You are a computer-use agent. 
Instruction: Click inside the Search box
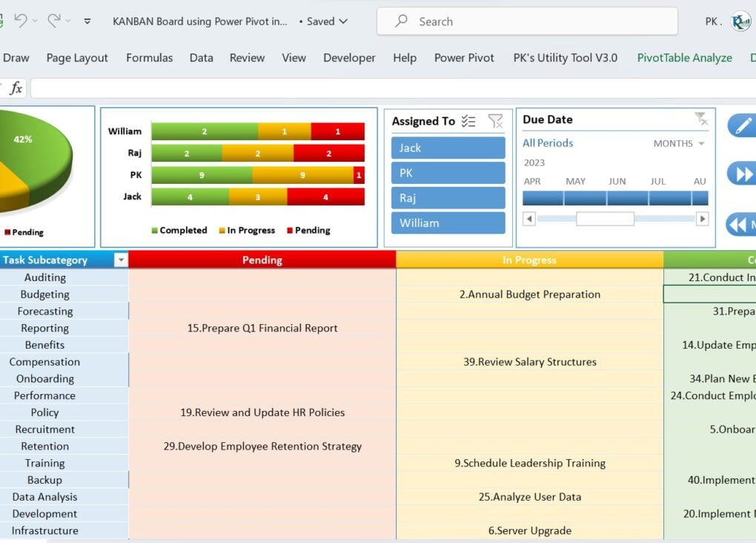(x=527, y=21)
